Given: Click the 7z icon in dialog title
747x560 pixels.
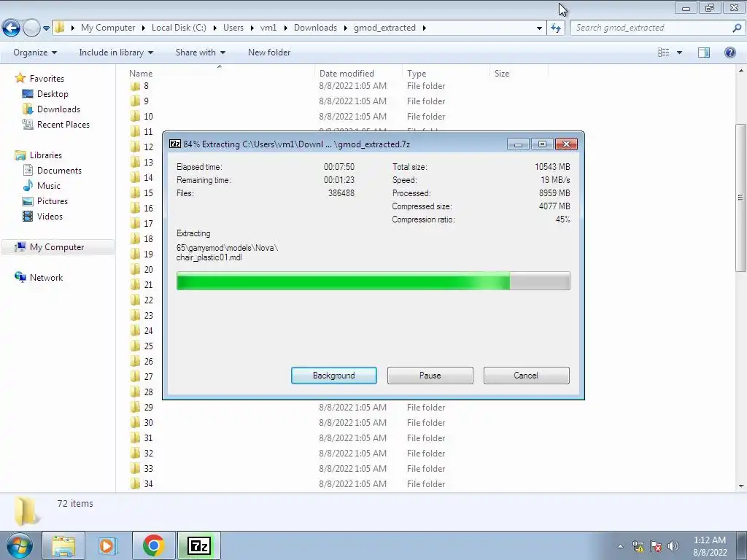Looking at the screenshot, I should (x=175, y=144).
